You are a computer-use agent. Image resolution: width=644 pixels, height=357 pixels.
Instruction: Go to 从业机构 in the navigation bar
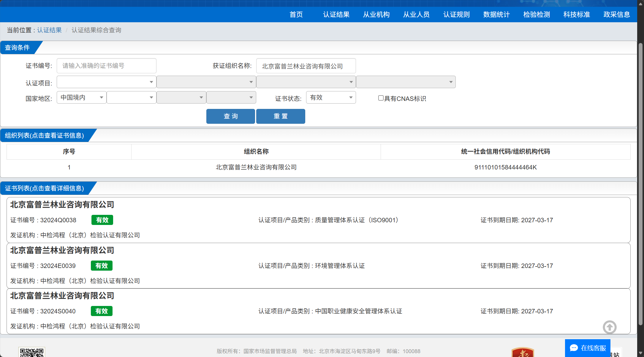pyautogui.click(x=376, y=15)
